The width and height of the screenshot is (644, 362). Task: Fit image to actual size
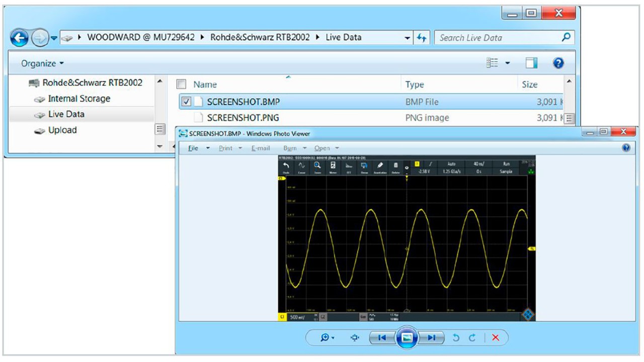[x=355, y=338]
